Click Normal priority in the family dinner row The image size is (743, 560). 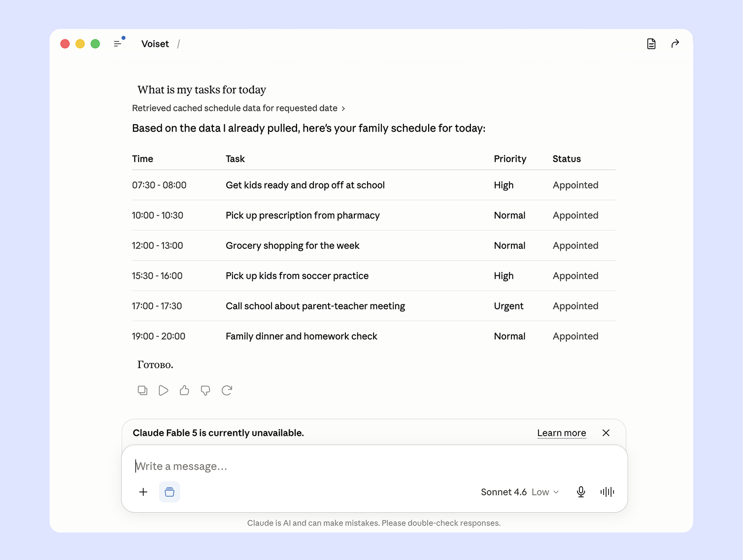[x=509, y=336]
